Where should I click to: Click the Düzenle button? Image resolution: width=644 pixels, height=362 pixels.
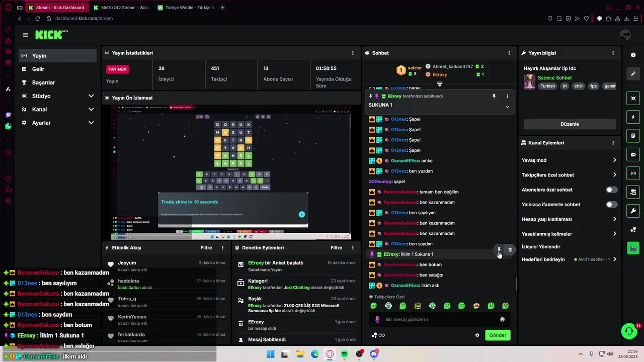pyautogui.click(x=570, y=124)
